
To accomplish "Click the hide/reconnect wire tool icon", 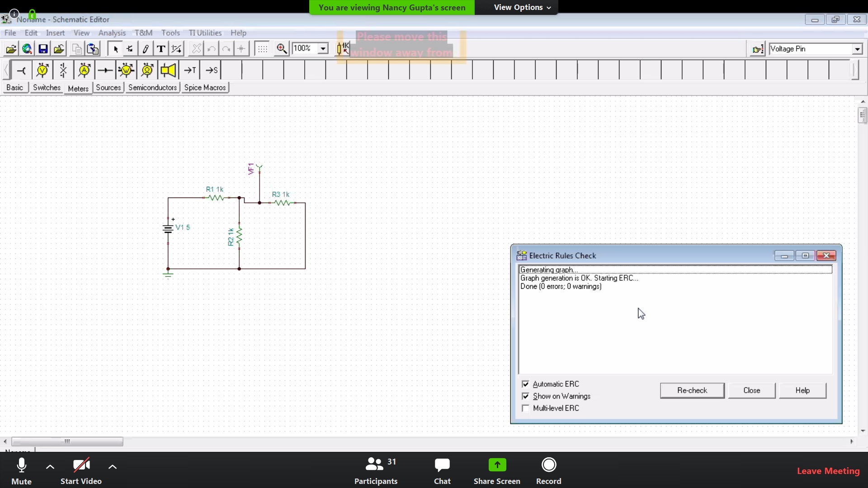I will [177, 49].
